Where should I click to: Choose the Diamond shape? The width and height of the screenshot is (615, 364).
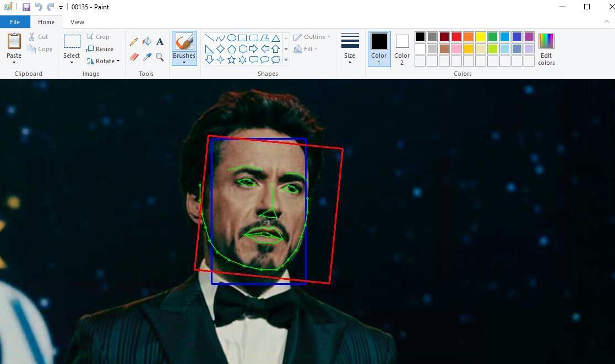(221, 49)
